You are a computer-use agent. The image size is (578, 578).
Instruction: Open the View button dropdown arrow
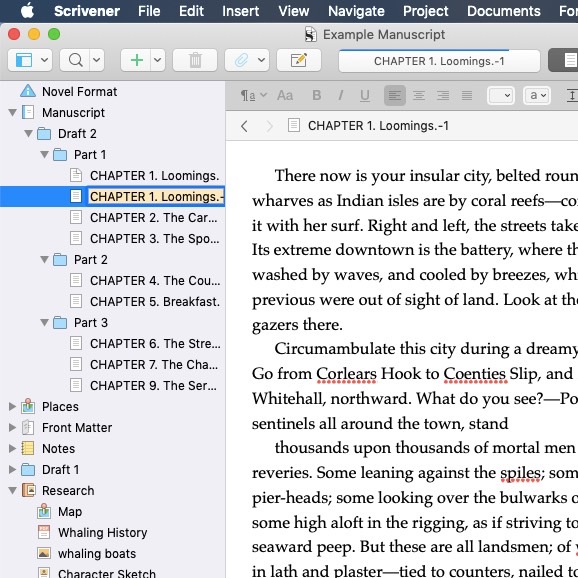point(44,60)
